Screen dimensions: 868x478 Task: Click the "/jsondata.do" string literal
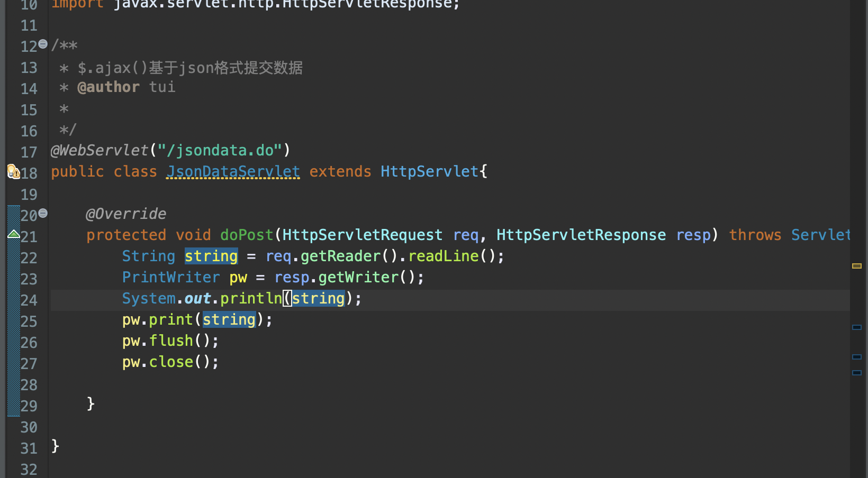220,150
